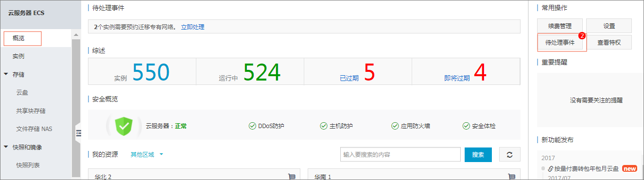Focus the resource search input field

click(400, 154)
